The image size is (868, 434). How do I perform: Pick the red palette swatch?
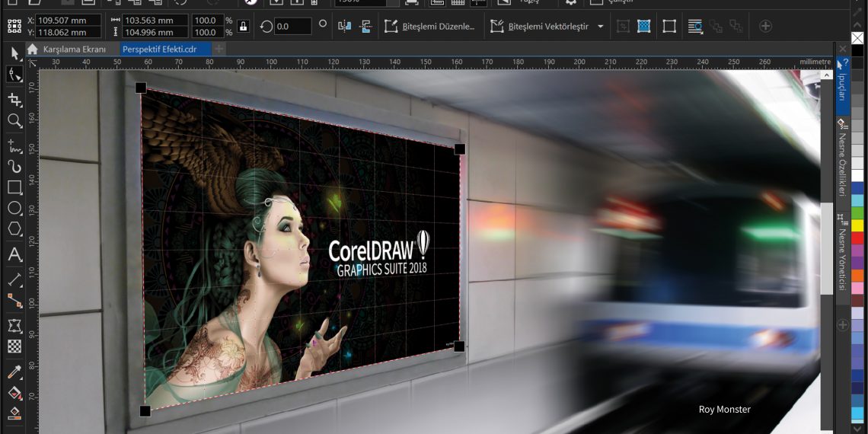click(857, 238)
